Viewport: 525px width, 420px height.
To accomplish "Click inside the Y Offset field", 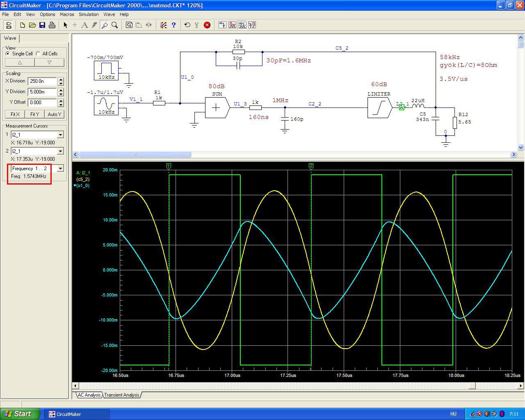I will (x=42, y=103).
